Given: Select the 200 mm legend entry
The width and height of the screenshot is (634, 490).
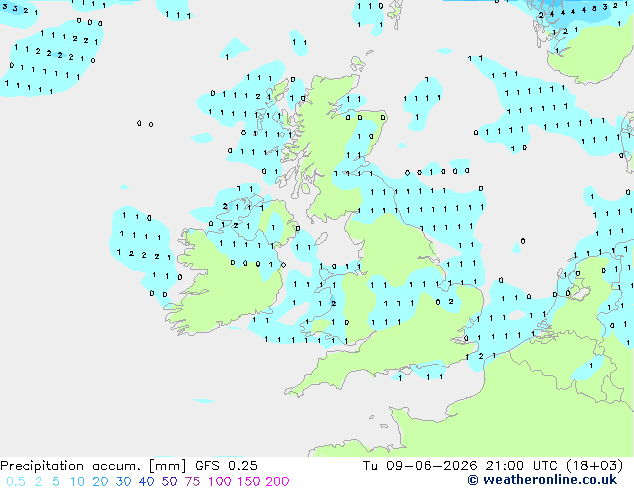Looking at the screenshot, I should pos(277,482).
